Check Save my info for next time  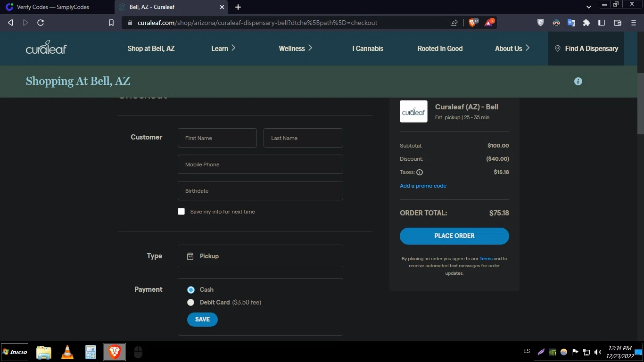point(181,212)
